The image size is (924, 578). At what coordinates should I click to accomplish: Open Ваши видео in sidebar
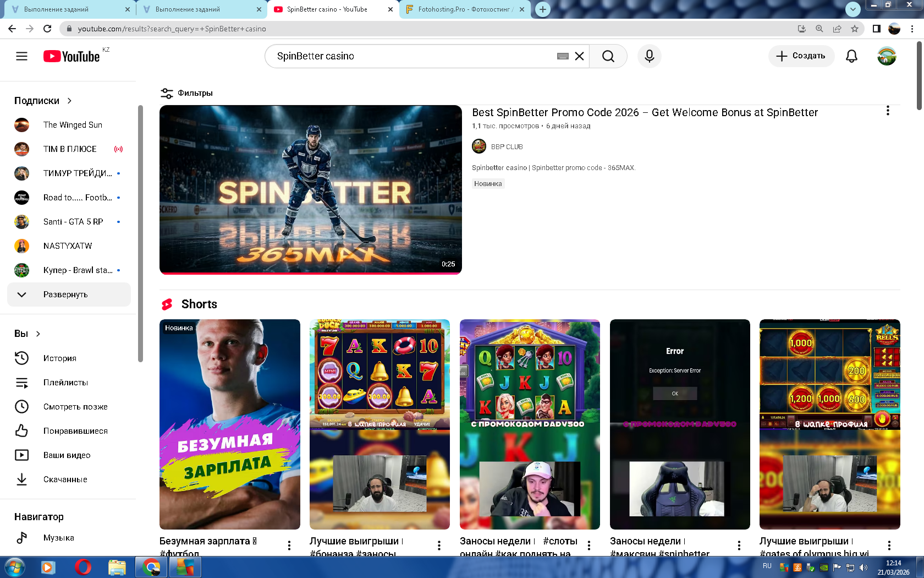[x=69, y=455]
